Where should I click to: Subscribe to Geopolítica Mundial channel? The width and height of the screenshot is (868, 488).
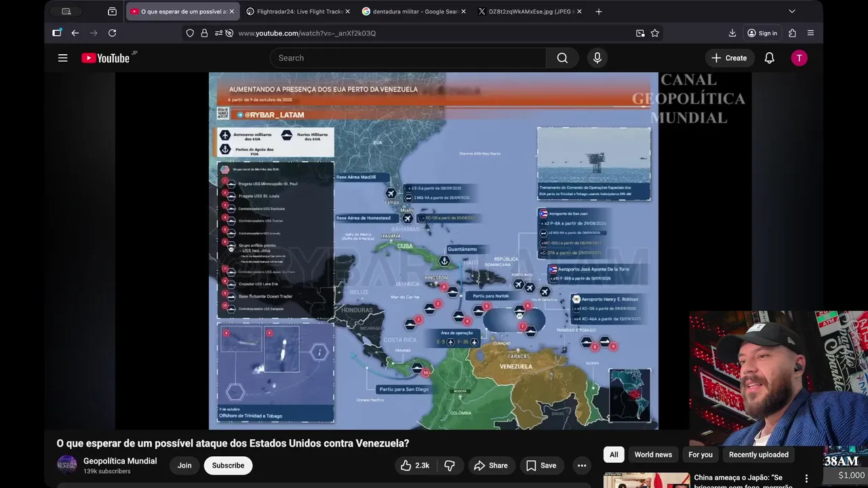(x=228, y=466)
